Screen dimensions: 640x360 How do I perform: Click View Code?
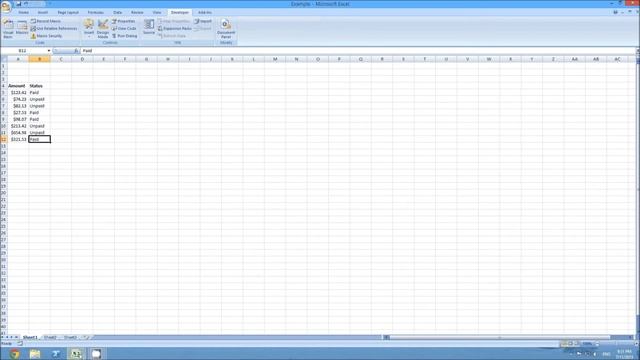tap(124, 28)
